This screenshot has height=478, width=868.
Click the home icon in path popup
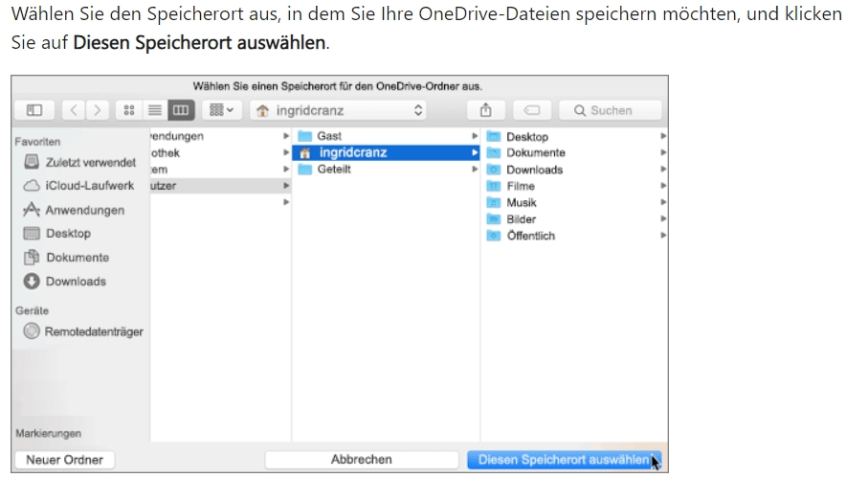pyautogui.click(x=263, y=111)
